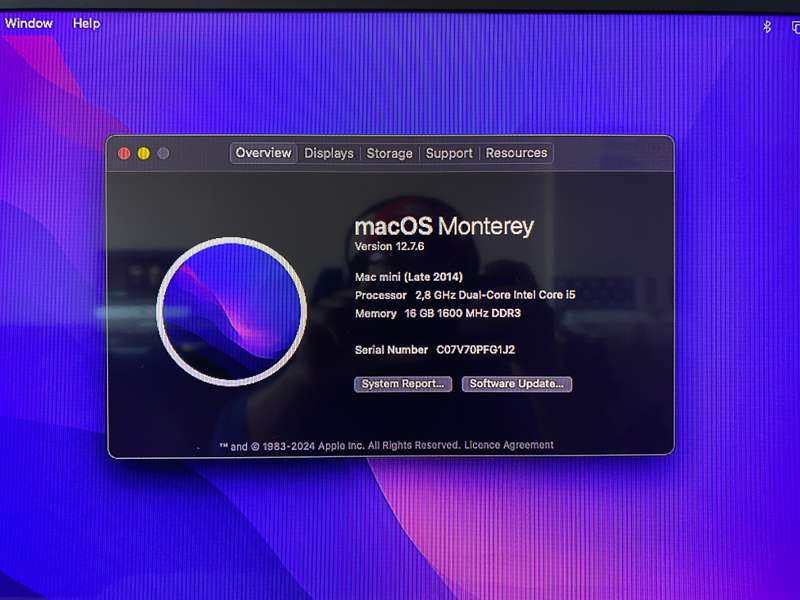Open the Licence Agreement link
This screenshot has width=800, height=600.
[x=509, y=445]
